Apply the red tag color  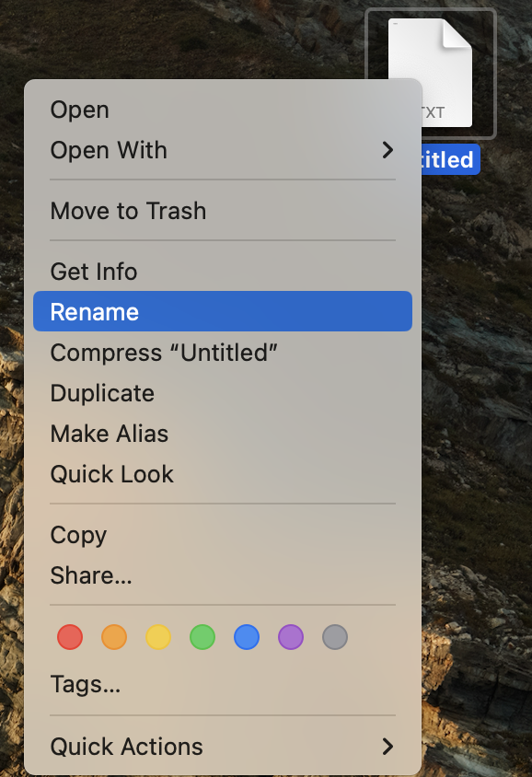tap(70, 637)
